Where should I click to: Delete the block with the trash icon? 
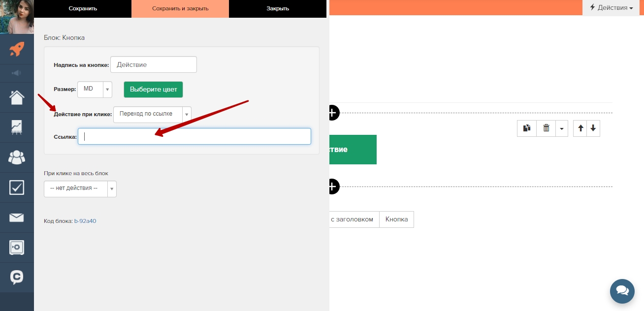pyautogui.click(x=546, y=128)
